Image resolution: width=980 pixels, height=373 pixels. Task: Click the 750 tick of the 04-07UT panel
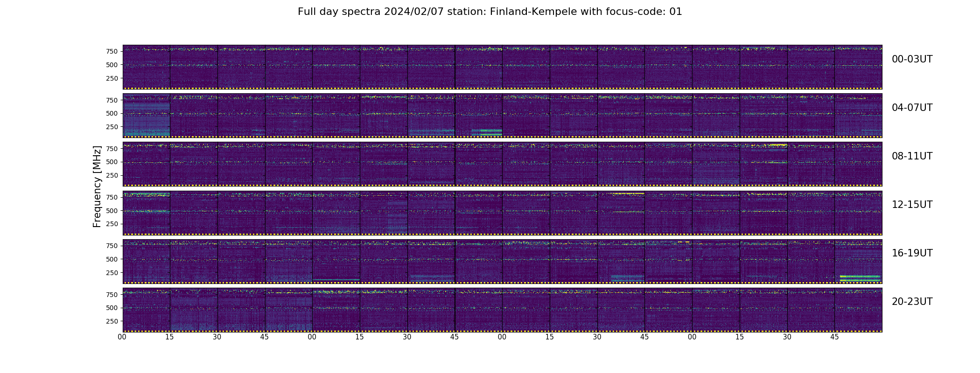112,100
